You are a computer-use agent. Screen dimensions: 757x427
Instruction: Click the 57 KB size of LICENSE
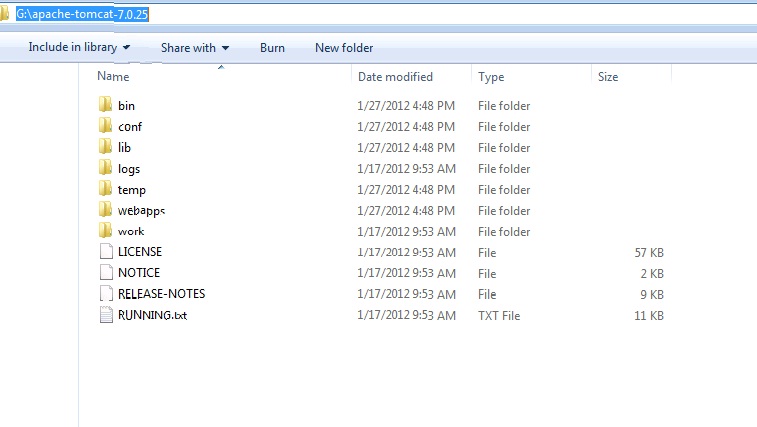point(649,253)
